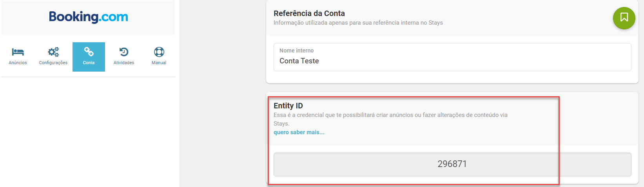Open the Manual tab label
Image resolution: width=644 pixels, height=187 pixels.
pyautogui.click(x=159, y=63)
